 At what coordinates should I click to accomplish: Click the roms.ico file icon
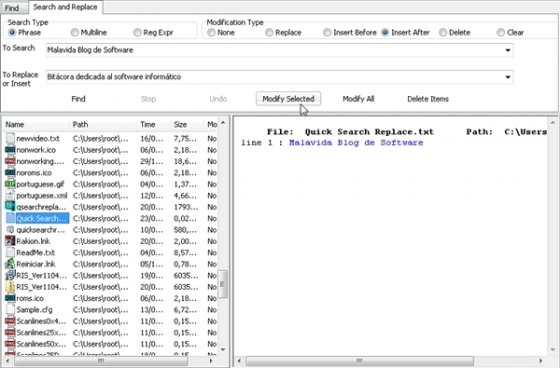point(10,298)
